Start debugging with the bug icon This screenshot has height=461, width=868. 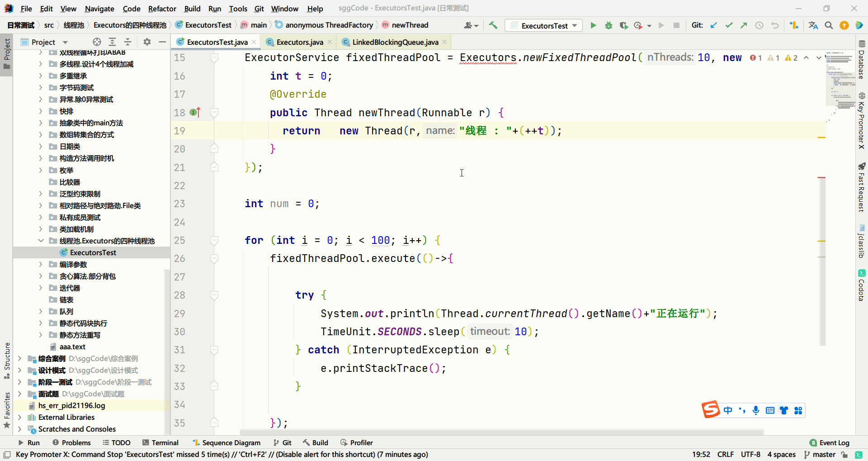(609, 25)
